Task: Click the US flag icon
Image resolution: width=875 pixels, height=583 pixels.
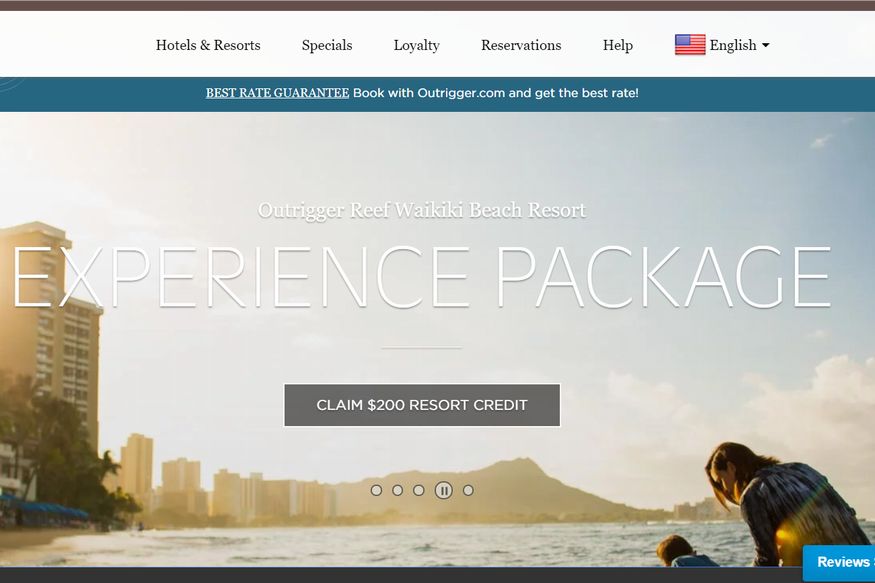Action: tap(690, 45)
